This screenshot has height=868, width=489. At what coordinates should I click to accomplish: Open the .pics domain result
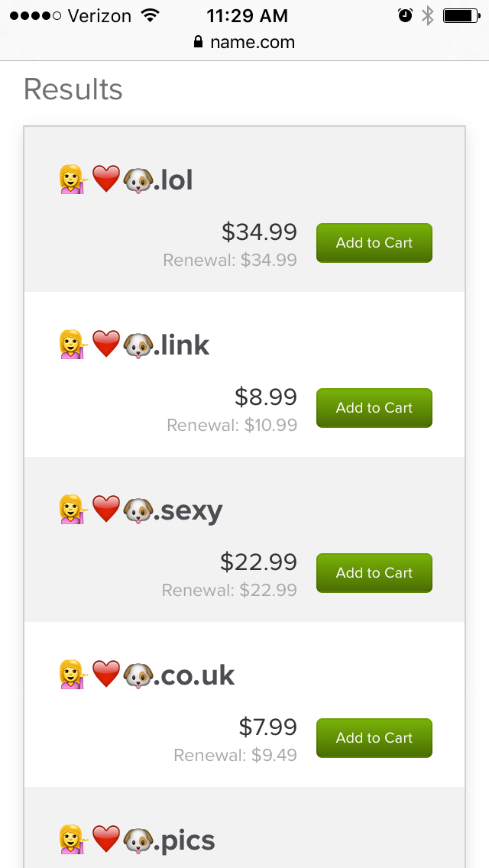pyautogui.click(x=135, y=840)
